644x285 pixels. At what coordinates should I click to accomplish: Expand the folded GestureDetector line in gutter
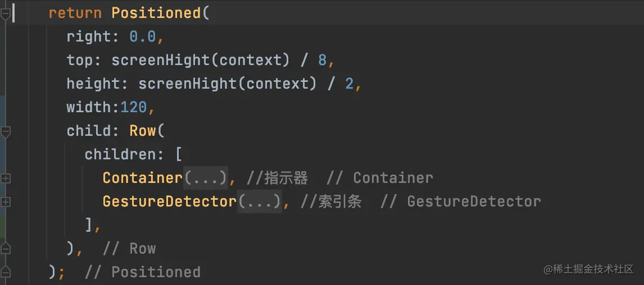6,201
